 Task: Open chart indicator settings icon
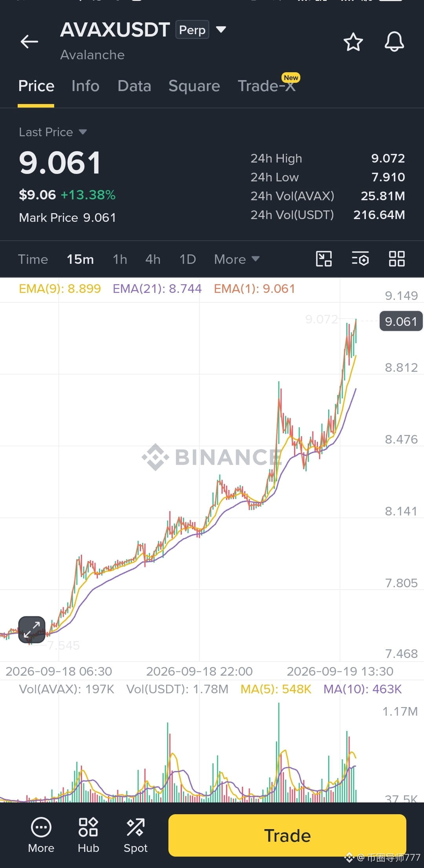[x=360, y=259]
